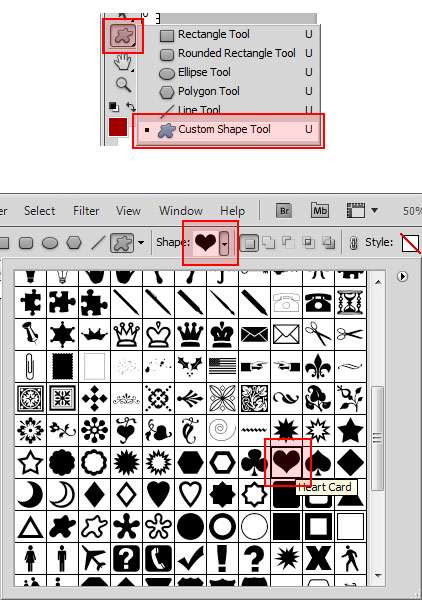Swap foreground and background colors arrow
The image size is (422, 600).
130,106
